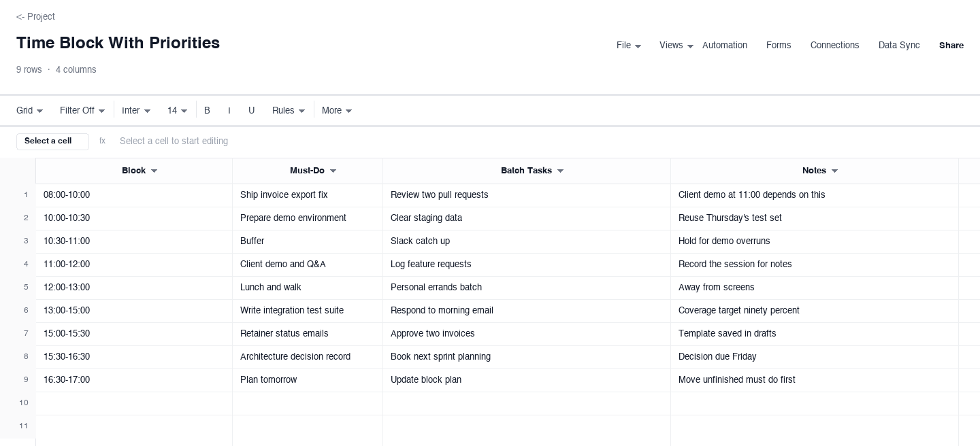The image size is (980, 446).
Task: Select cell Retainer status emails
Action: tap(308, 334)
